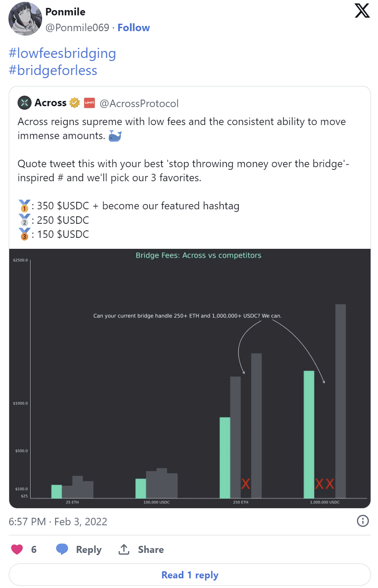Screen dimensions: 378x588
Task: Click the Ponmile display name
Action: click(x=65, y=12)
